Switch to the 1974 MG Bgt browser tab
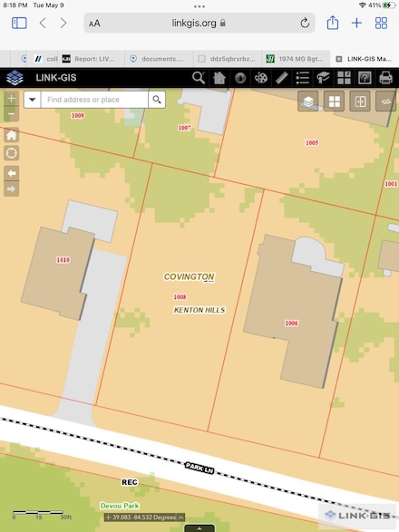 (x=296, y=59)
